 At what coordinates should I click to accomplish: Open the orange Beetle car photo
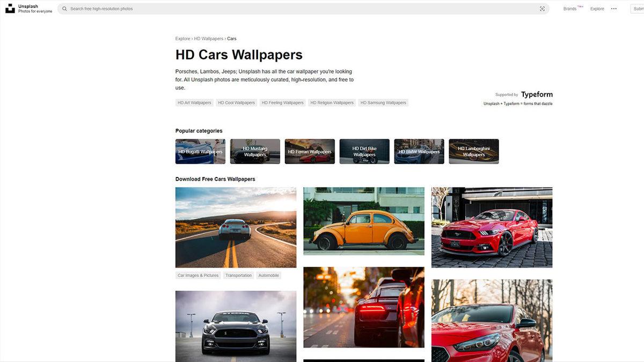[363, 221]
